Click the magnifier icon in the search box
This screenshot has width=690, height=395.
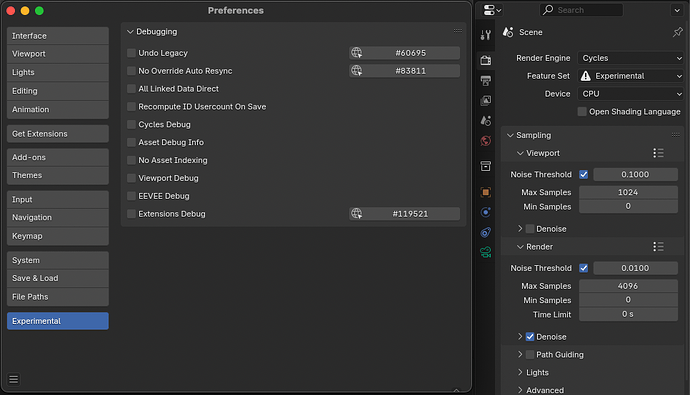[x=548, y=10]
